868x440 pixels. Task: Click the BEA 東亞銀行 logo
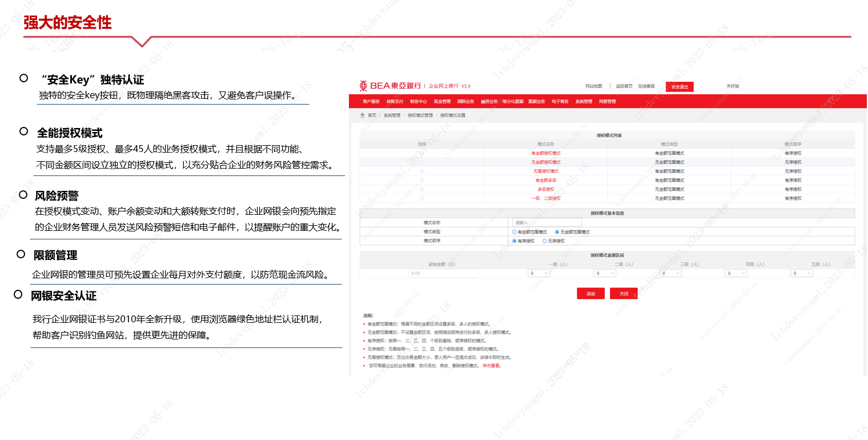tap(390, 86)
